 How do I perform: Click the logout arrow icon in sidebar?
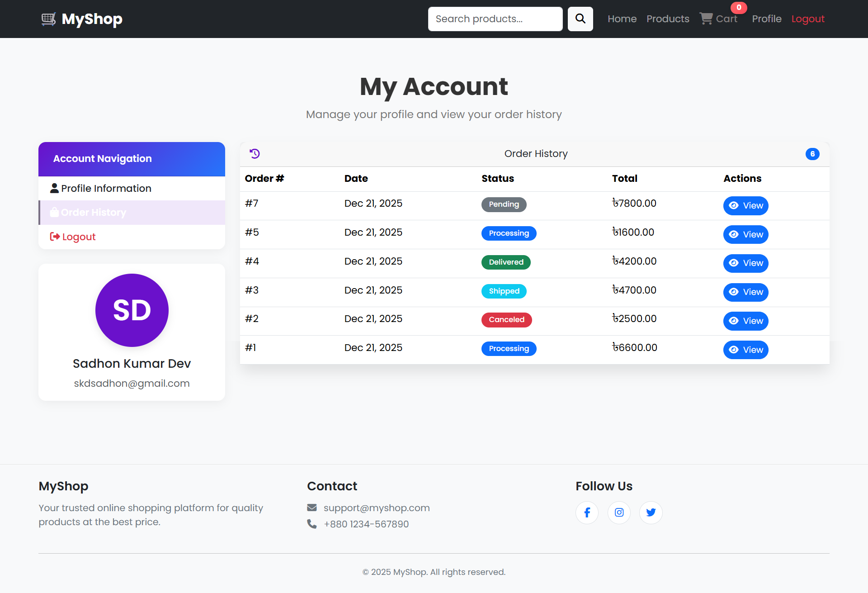tap(54, 237)
